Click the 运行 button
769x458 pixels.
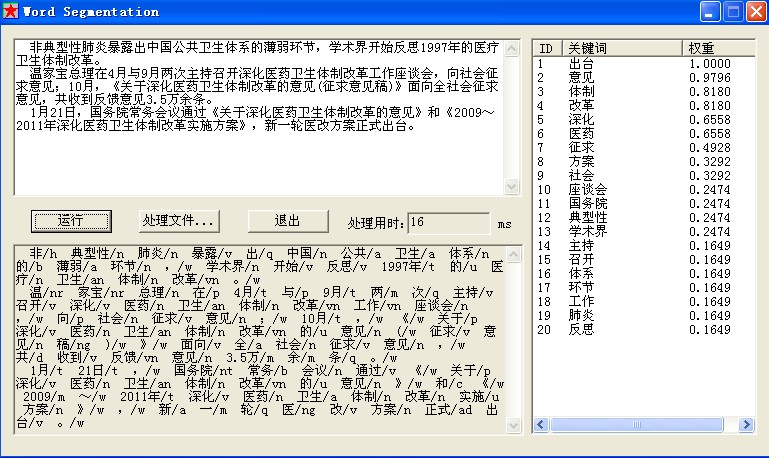[71, 221]
